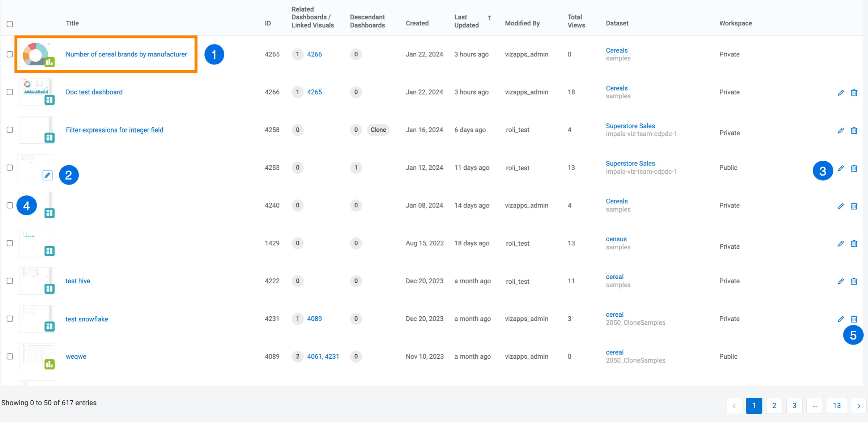The image size is (868, 422).
Task: Go to previous page arrow
Action: pyautogui.click(x=734, y=406)
